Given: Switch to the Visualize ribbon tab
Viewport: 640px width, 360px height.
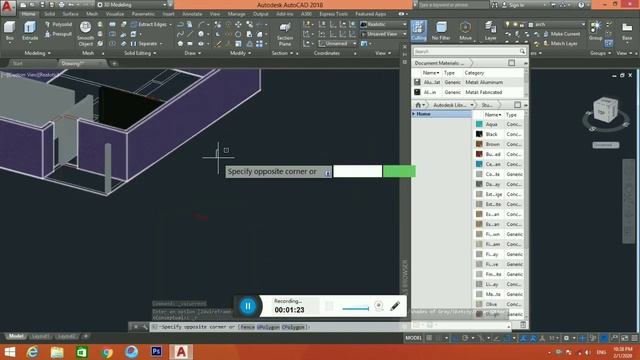Looking at the screenshot, I should [x=115, y=14].
